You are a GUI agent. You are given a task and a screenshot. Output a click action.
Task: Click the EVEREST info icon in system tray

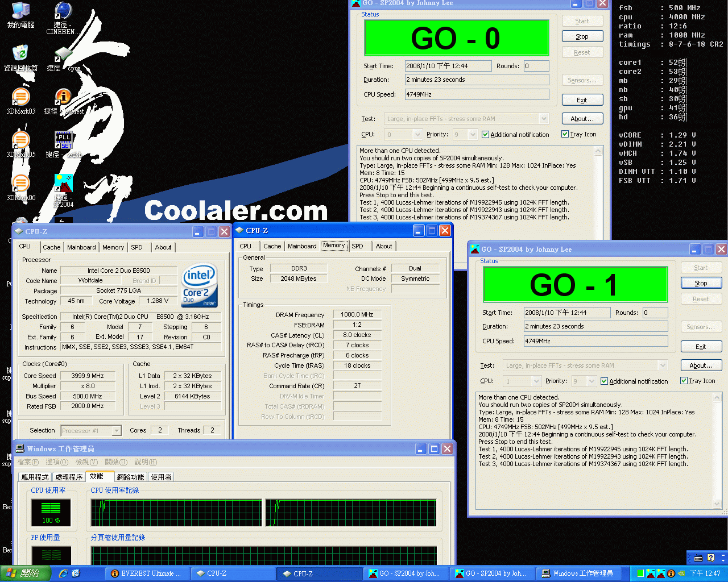pos(671,573)
